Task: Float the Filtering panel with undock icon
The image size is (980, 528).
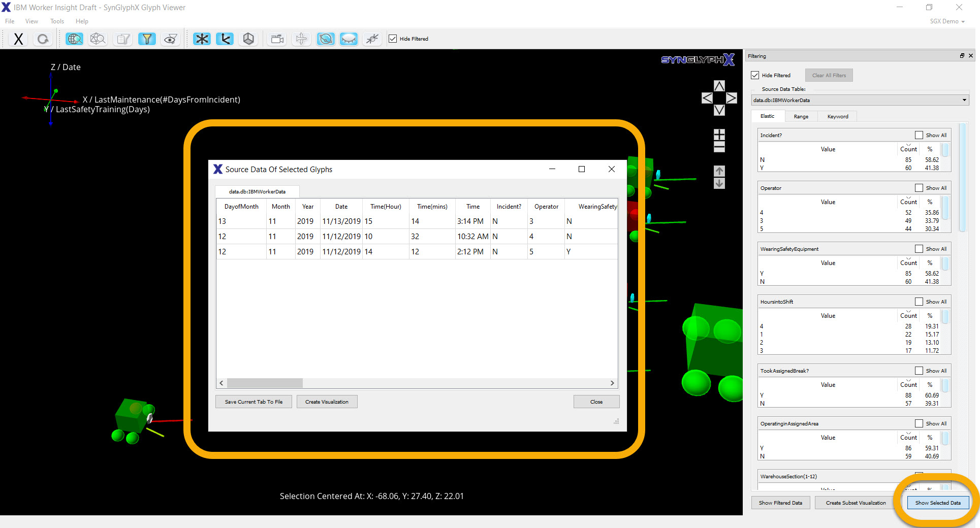Action: click(x=962, y=56)
